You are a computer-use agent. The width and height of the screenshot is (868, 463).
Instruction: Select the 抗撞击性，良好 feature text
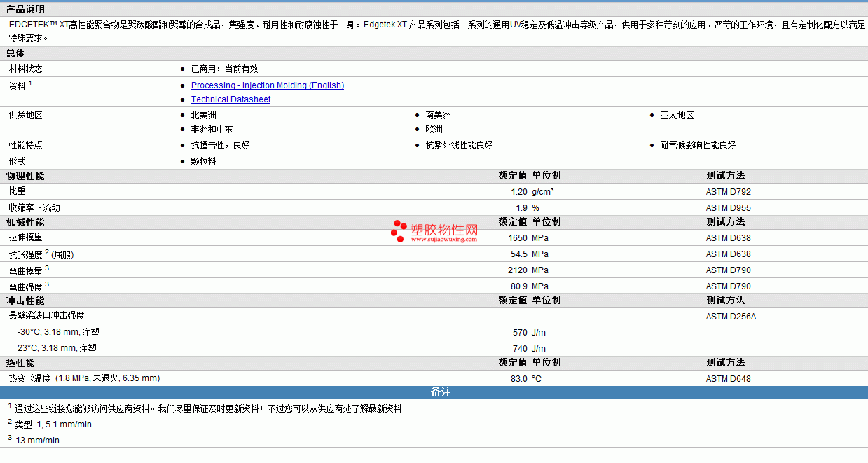[x=221, y=145]
